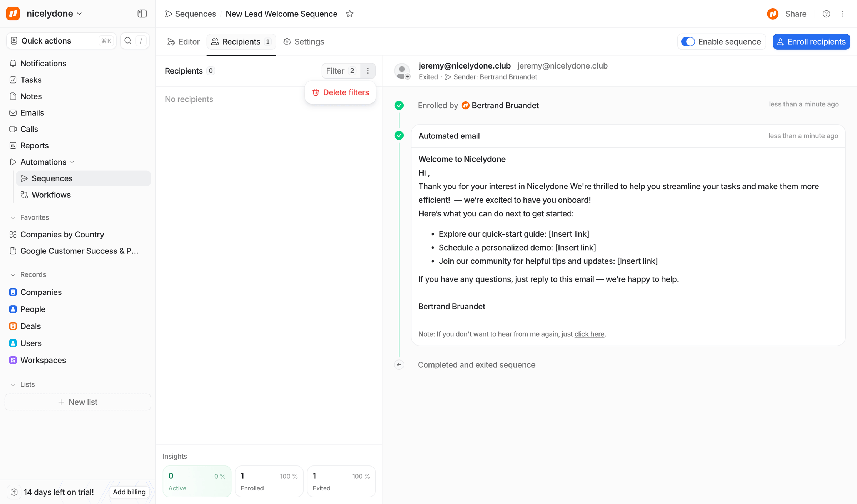Click the Enroll recipients button
This screenshot has width=857, height=504.
click(x=811, y=41)
